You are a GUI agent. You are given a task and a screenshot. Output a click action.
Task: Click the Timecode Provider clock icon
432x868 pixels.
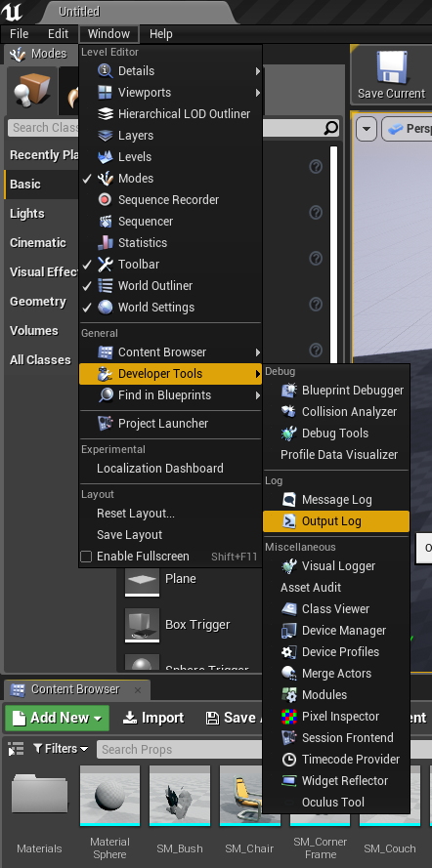coord(289,760)
